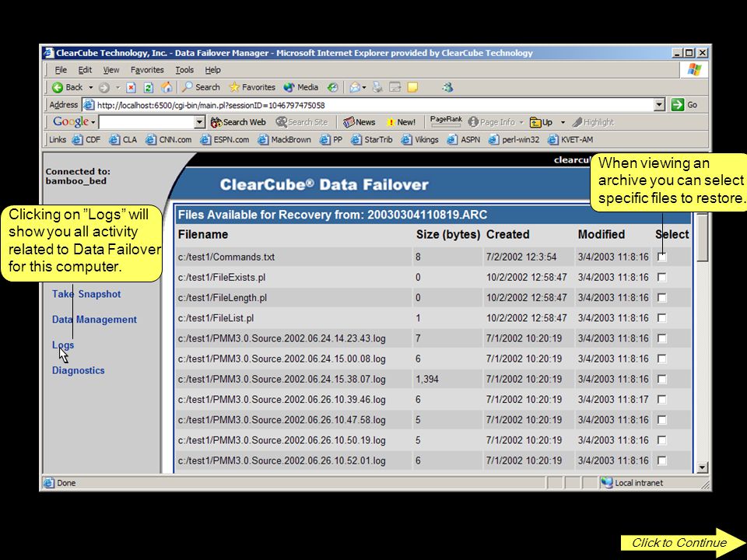Click the grayed Forward arrow button
This screenshot has width=747, height=560.
[103, 87]
